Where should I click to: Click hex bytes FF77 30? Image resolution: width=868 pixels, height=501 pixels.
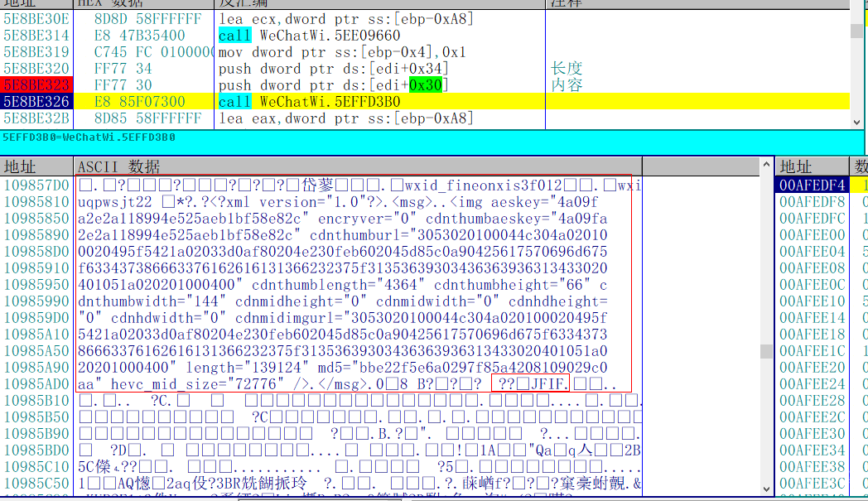[x=123, y=85]
